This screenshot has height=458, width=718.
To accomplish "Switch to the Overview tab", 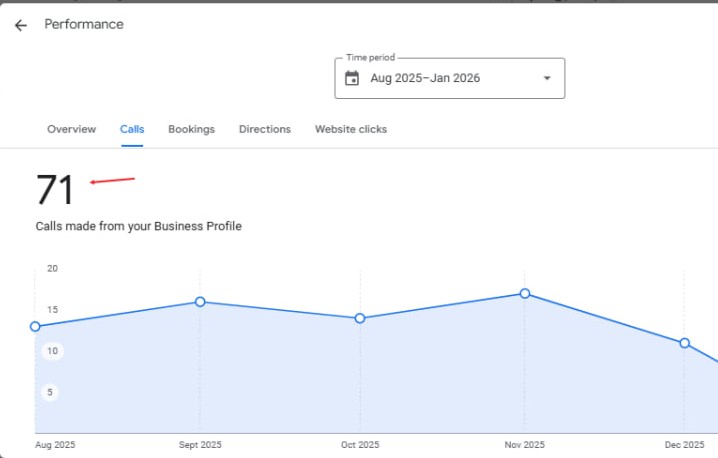I will pyautogui.click(x=72, y=129).
